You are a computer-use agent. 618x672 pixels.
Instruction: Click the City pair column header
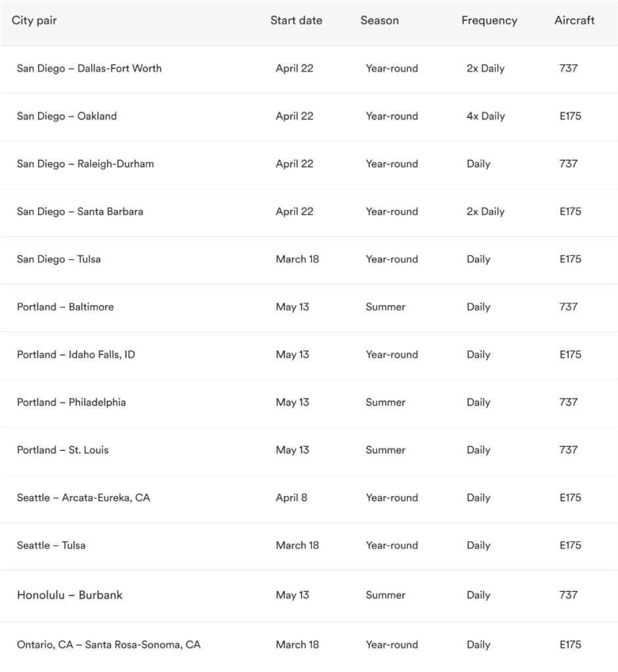click(x=34, y=20)
